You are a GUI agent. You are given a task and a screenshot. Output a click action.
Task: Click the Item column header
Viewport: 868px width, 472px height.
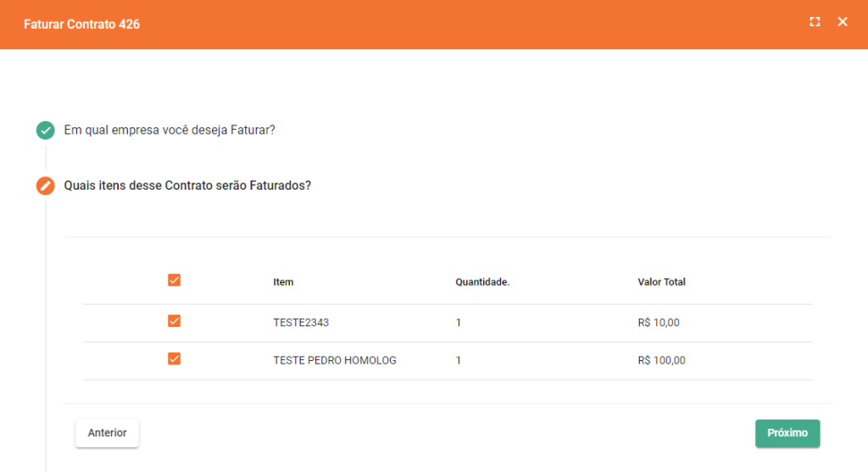(x=283, y=282)
